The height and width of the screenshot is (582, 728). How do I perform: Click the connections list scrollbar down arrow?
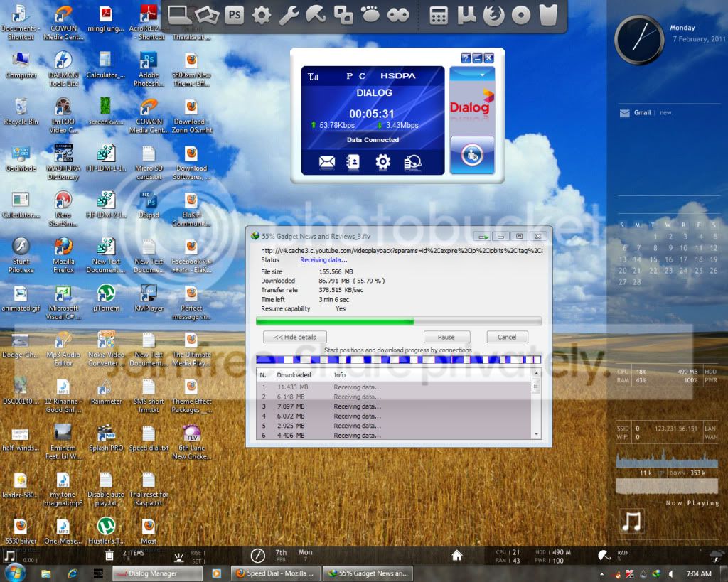(x=536, y=435)
